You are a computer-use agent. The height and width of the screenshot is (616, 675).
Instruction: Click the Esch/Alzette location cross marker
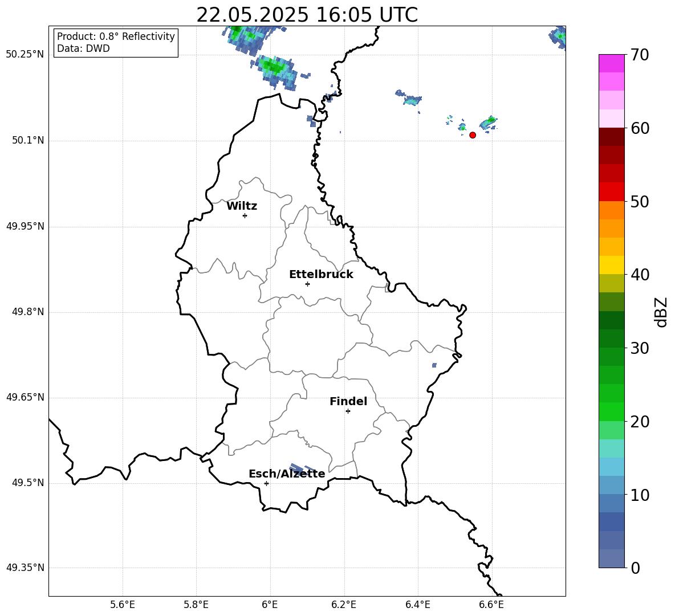click(x=266, y=483)
